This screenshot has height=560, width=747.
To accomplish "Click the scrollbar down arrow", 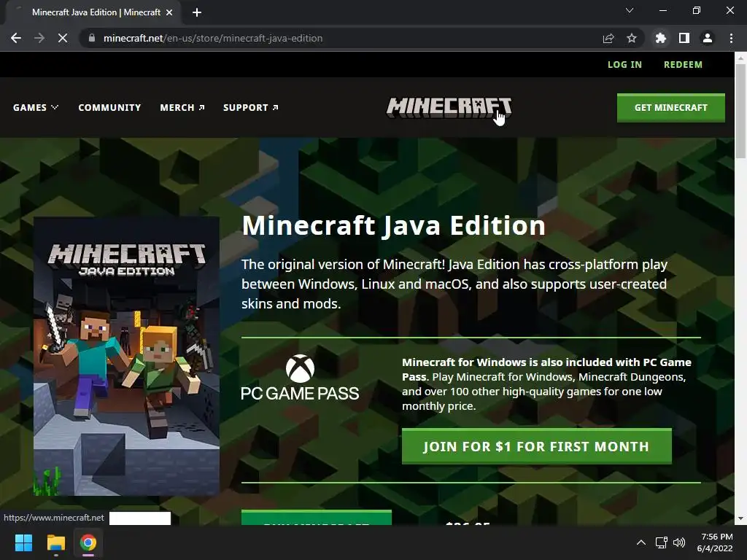I will click(x=740, y=518).
